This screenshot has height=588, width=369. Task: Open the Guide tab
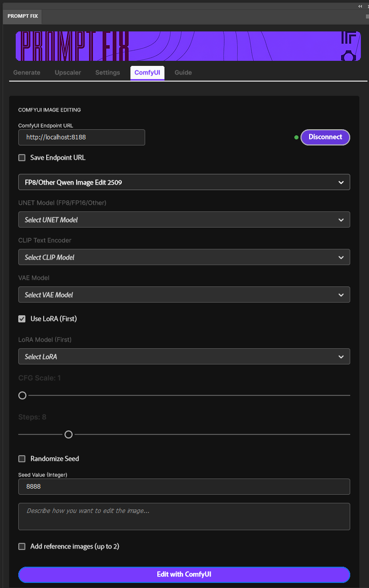[x=183, y=72]
